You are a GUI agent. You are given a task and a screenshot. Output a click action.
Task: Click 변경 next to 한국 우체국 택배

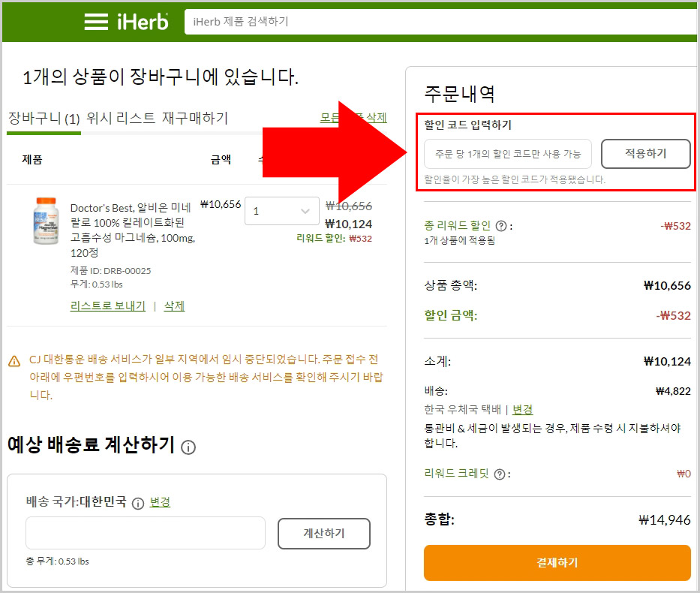coord(521,409)
